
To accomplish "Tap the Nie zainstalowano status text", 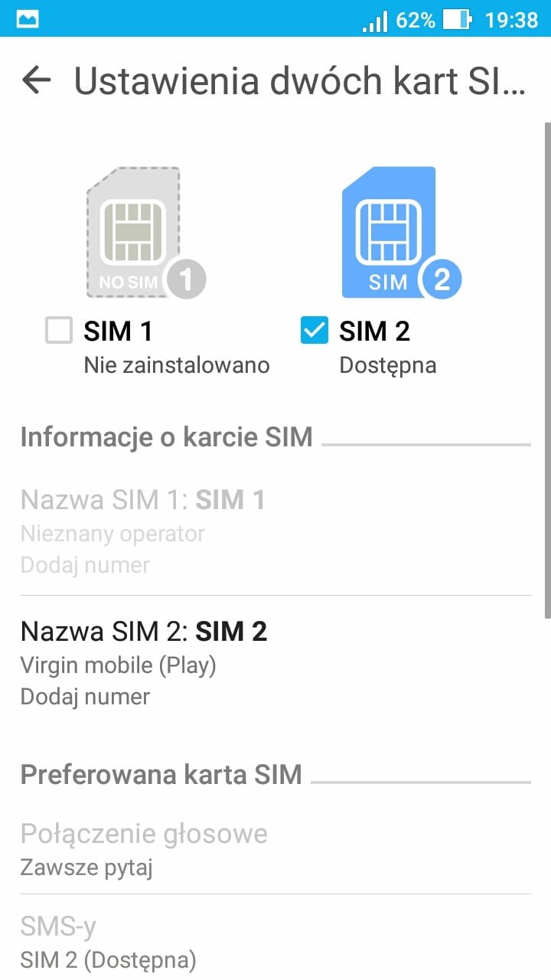I will pos(177,365).
